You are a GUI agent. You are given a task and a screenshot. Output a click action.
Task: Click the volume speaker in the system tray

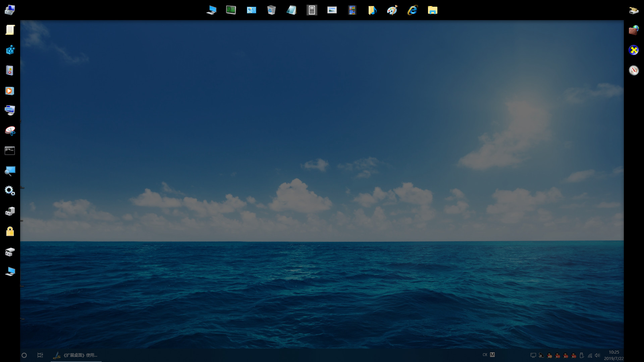(597, 355)
